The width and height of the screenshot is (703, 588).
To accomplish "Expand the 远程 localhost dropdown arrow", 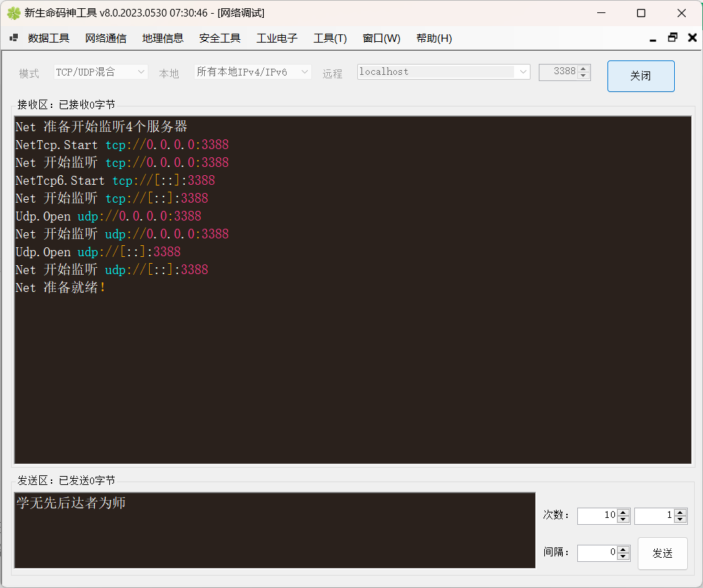I will tap(523, 72).
